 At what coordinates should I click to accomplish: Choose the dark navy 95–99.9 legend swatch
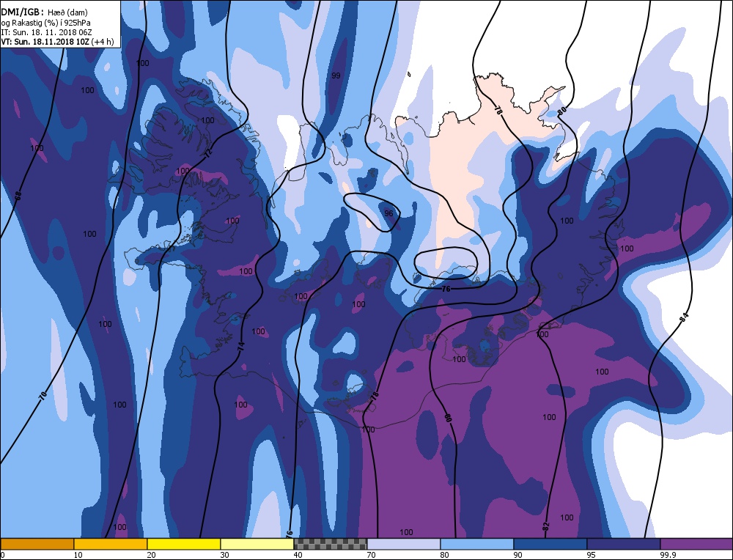(624, 544)
